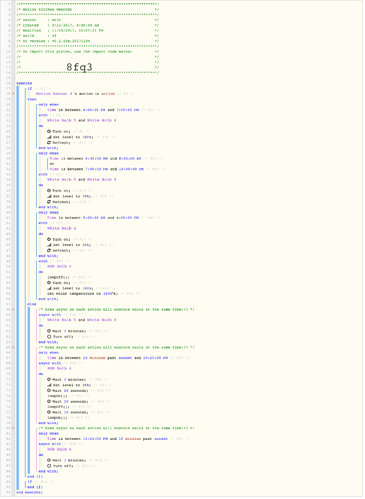
Task: Click the gutter comment marker on line 65
Action: [14, 347]
